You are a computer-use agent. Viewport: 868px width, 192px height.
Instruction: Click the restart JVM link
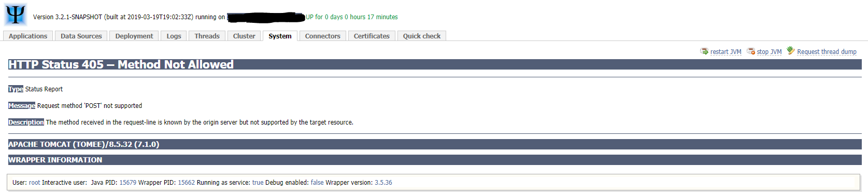tap(725, 52)
